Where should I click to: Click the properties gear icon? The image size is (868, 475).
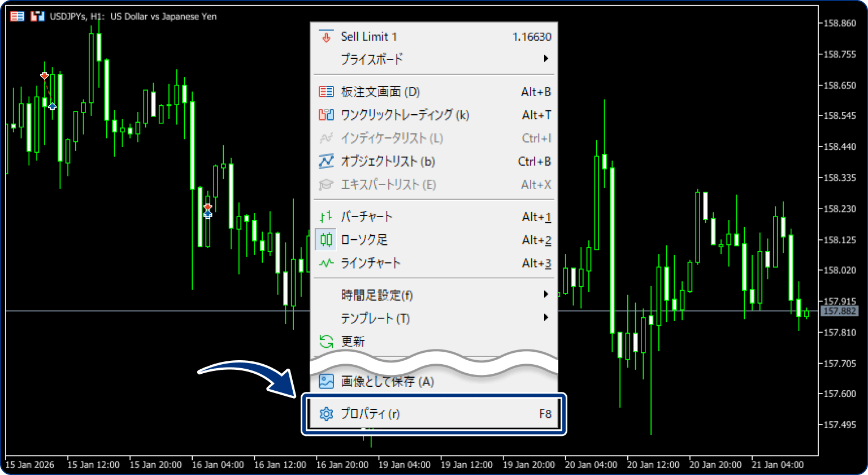click(326, 413)
